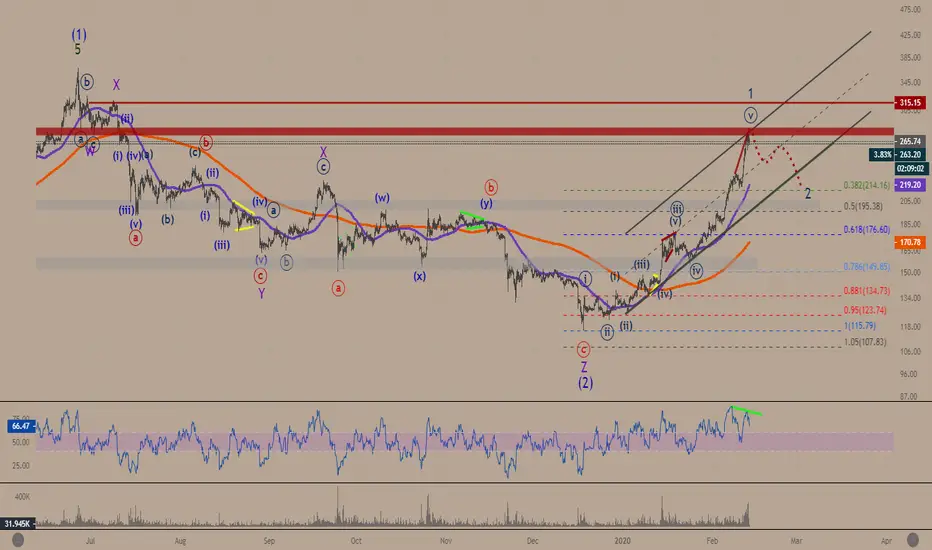This screenshot has width=932, height=550.
Task: Click the Aug label on time axis
Action: 181,541
